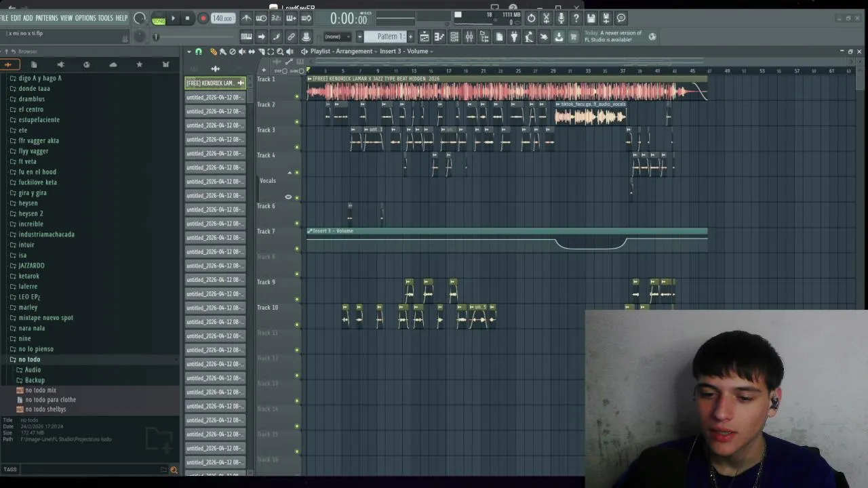Select the playback speaker tool in playlist
This screenshot has width=868, height=488.
pos(290,52)
